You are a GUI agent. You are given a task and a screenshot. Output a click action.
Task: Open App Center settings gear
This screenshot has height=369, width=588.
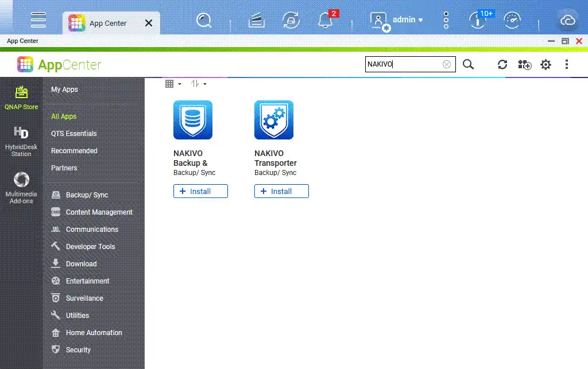click(x=546, y=64)
